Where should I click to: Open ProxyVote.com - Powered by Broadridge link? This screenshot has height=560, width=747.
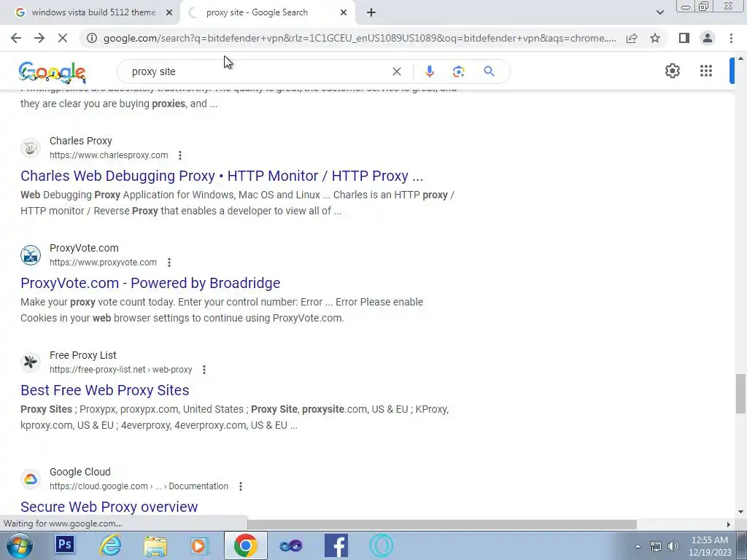point(150,283)
